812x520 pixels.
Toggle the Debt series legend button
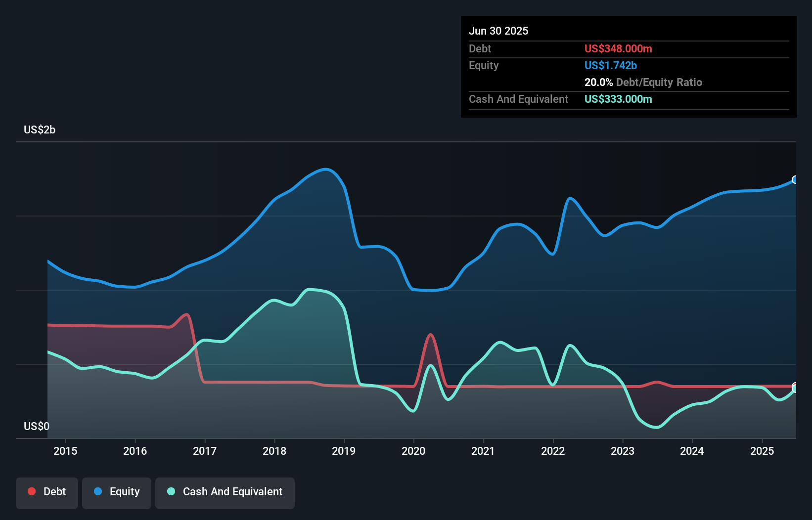tap(47, 493)
